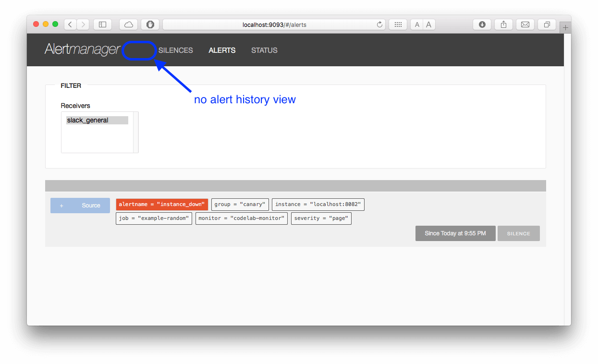
Task: Select slack_general in Receivers list
Action: [x=97, y=120]
